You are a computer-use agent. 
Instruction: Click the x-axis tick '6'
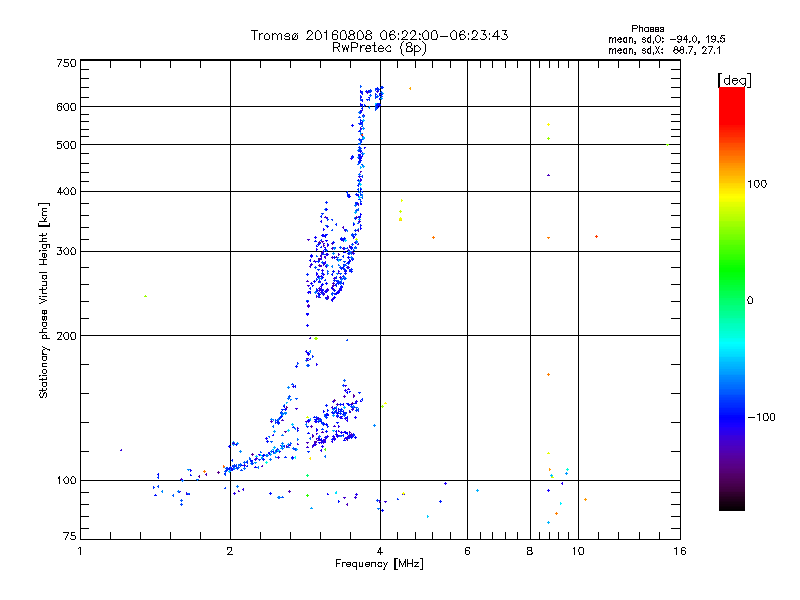click(x=467, y=551)
